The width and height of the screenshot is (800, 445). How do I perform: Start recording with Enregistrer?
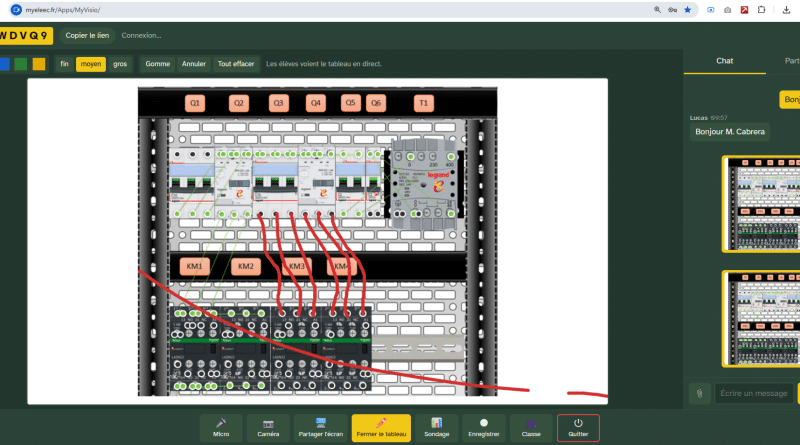(484, 428)
